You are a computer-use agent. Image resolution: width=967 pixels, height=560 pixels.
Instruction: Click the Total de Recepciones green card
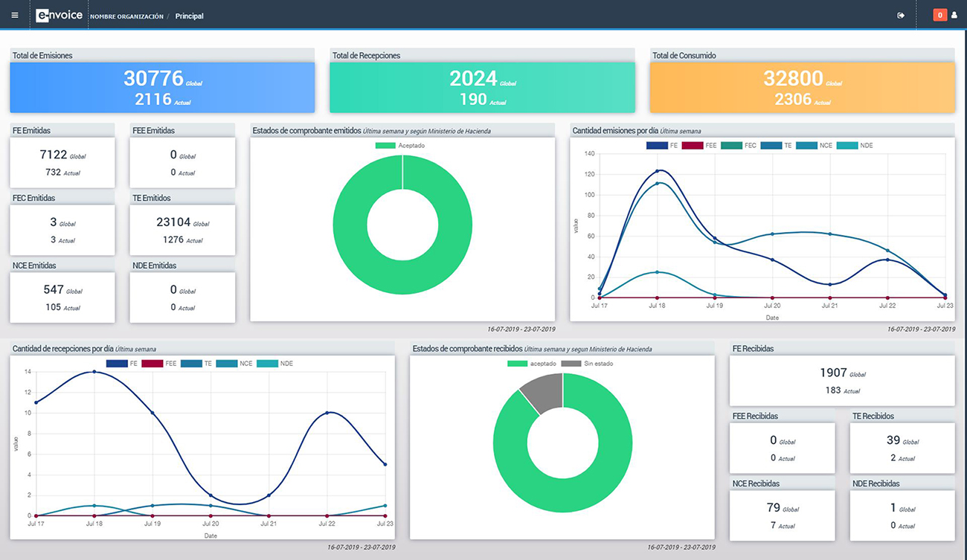click(x=482, y=88)
